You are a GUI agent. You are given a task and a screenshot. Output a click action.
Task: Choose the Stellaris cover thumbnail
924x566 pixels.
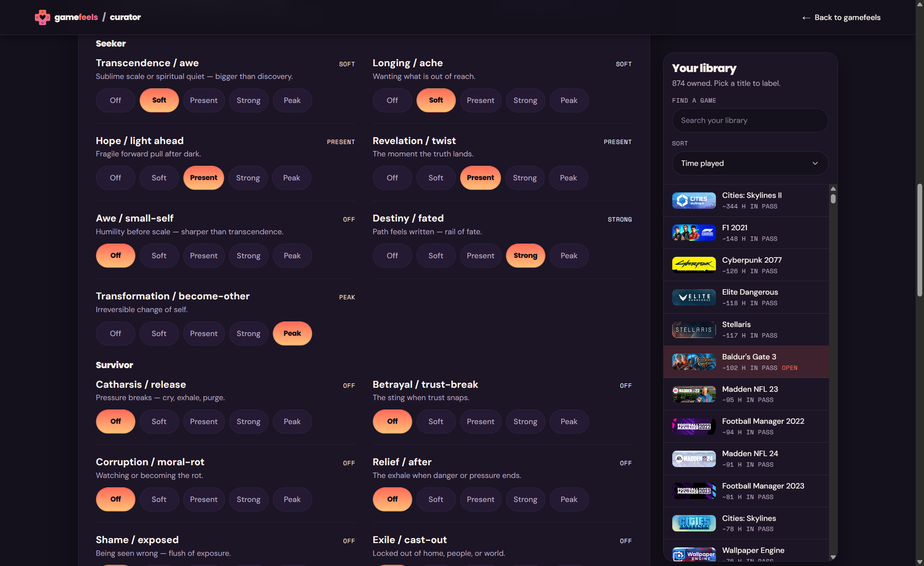694,330
